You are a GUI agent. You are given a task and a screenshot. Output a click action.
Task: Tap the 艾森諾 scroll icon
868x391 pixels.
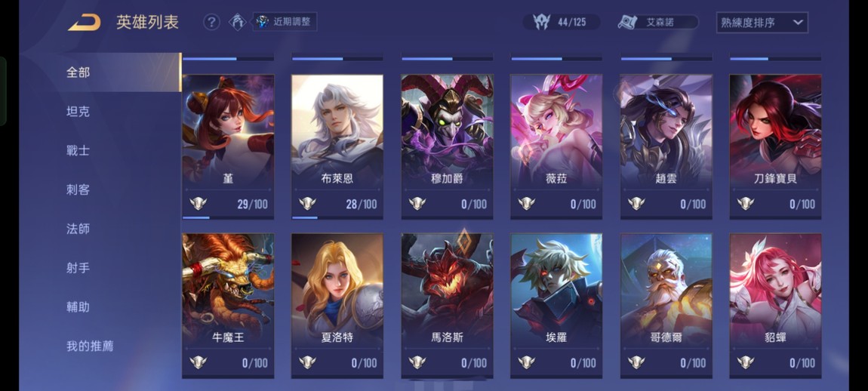coord(627,22)
